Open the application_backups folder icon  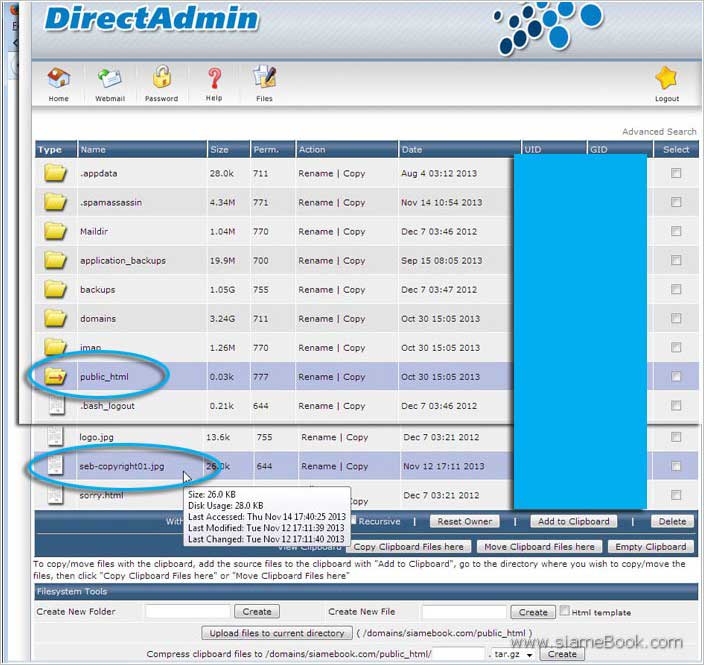click(55, 260)
